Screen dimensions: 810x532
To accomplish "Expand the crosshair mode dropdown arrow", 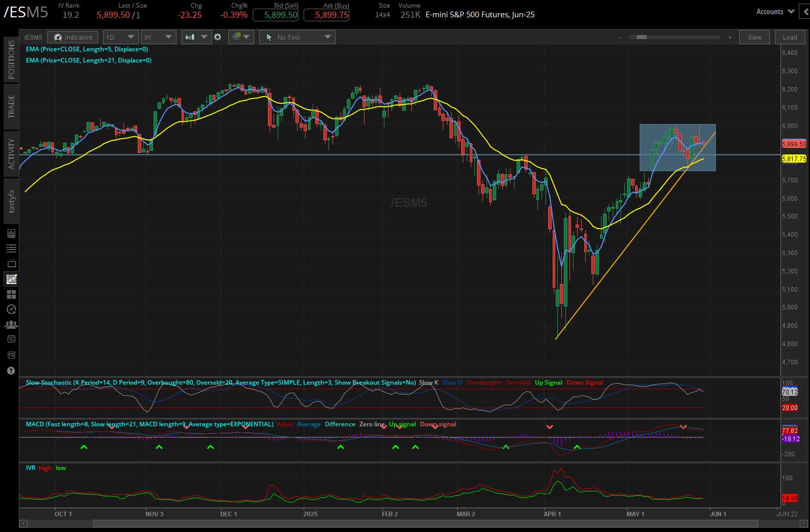I will (247, 37).
